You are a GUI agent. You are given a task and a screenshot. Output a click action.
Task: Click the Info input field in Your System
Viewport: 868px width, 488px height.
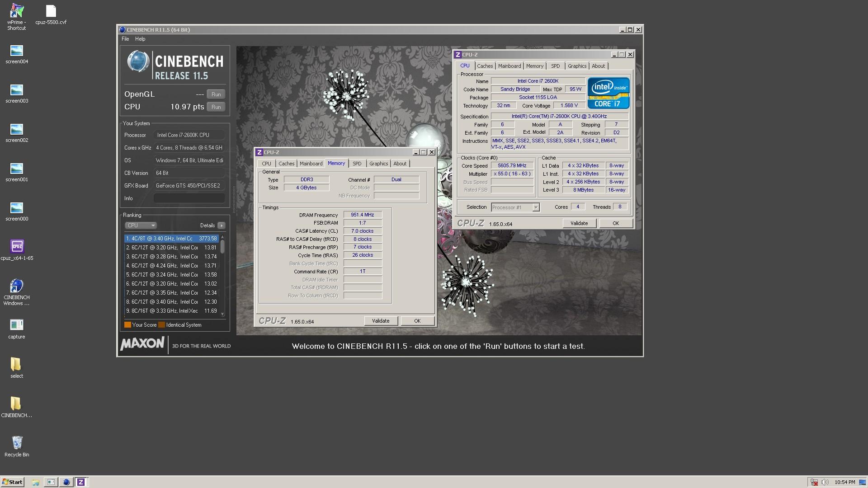(x=189, y=198)
